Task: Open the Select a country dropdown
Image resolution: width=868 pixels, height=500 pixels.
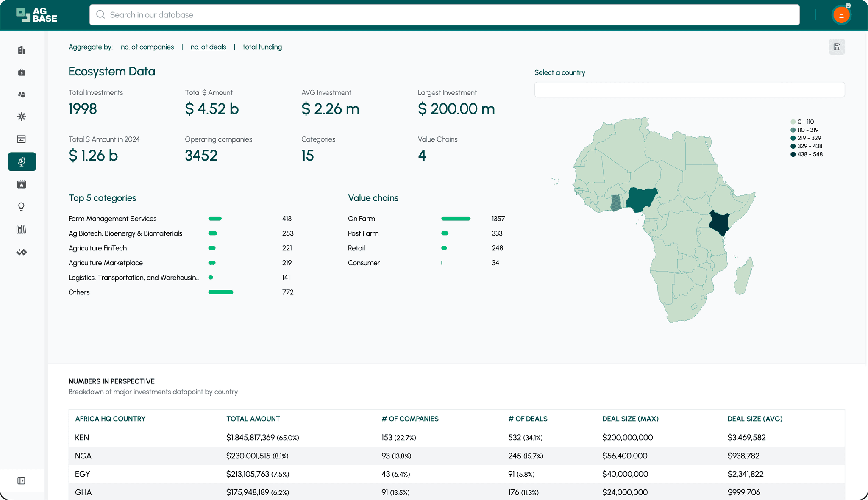Action: 689,90
